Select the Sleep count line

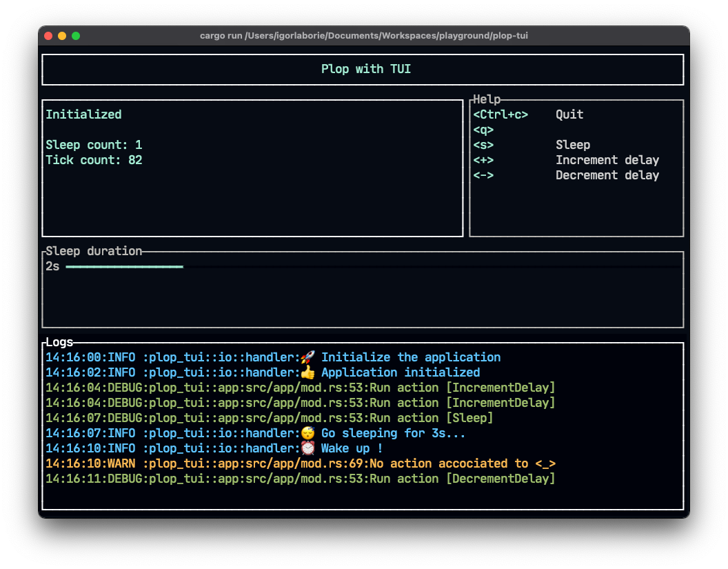coord(94,145)
